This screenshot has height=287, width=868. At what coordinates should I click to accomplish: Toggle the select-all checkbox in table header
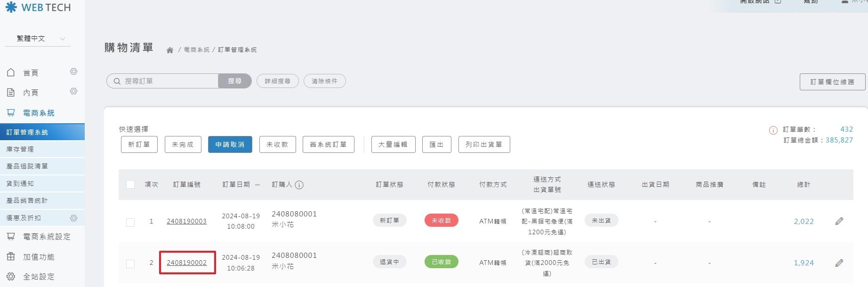click(x=130, y=184)
